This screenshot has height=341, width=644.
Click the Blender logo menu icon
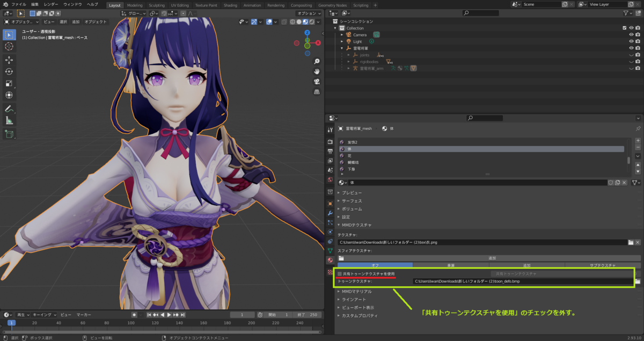[5, 4]
